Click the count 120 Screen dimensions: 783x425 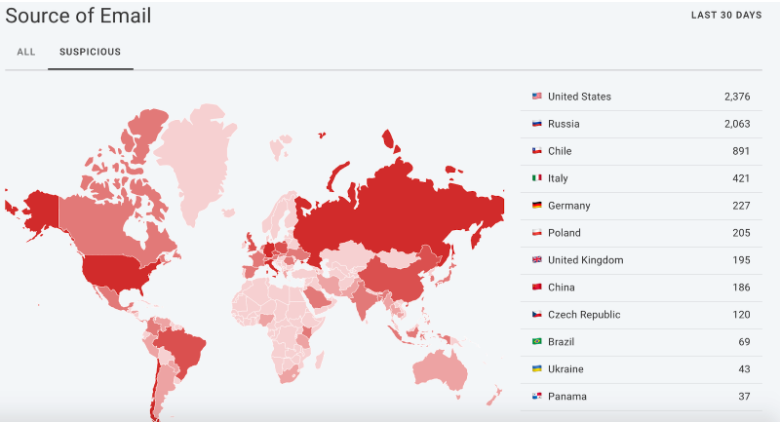tap(741, 315)
